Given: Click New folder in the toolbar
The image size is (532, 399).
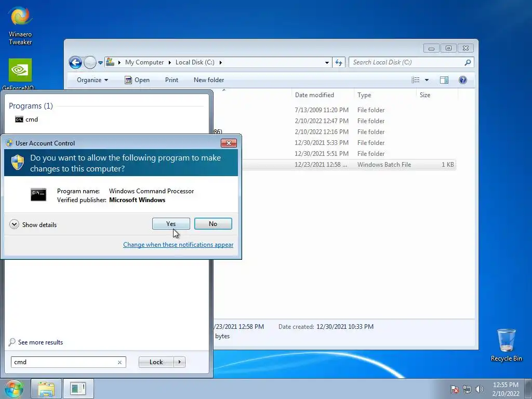Looking at the screenshot, I should [x=209, y=80].
